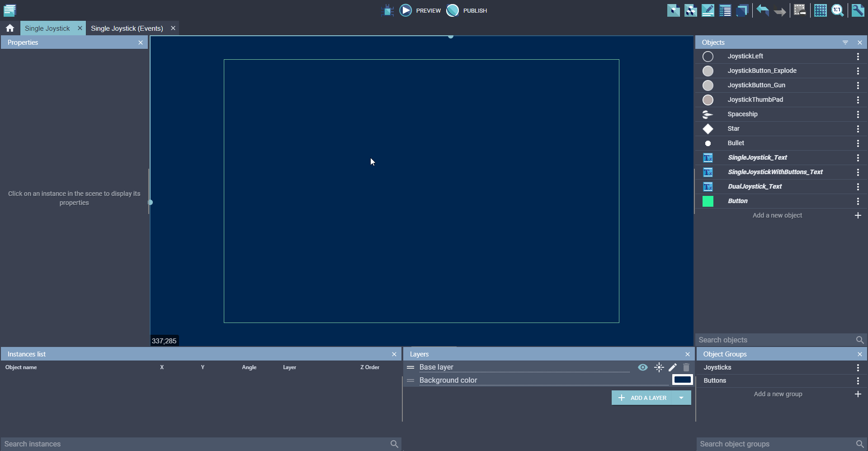Image resolution: width=868 pixels, height=451 pixels.
Task: Reset zoom with the 1:1 magnifier
Action: click(838, 10)
